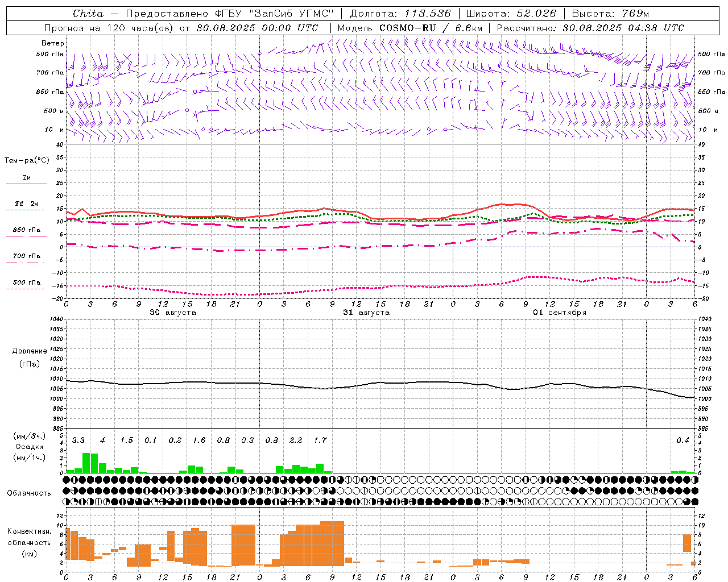Viewport: 728px width, 582px height.
Task: Select the Td 2м dew point legend entry
Action: (27, 203)
